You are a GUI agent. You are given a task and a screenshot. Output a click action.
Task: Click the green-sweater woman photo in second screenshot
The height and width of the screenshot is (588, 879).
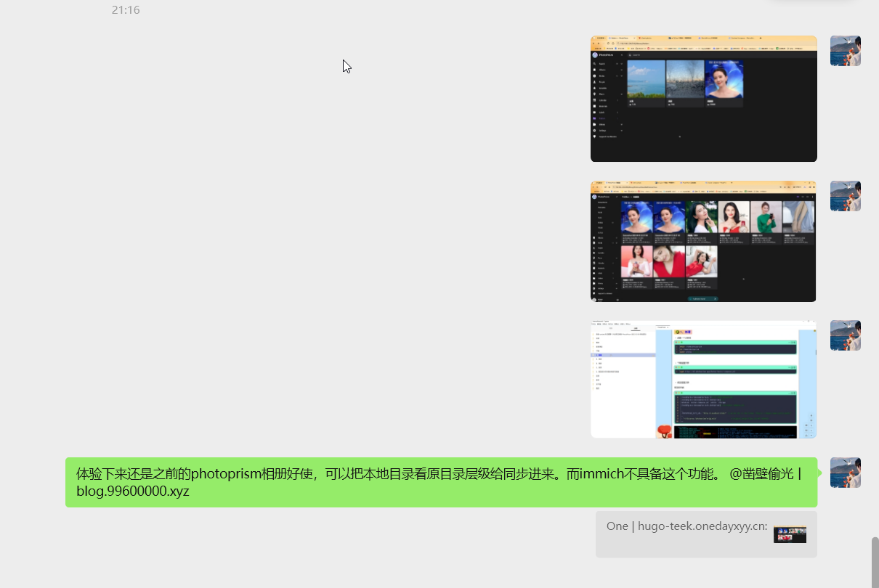tap(765, 217)
